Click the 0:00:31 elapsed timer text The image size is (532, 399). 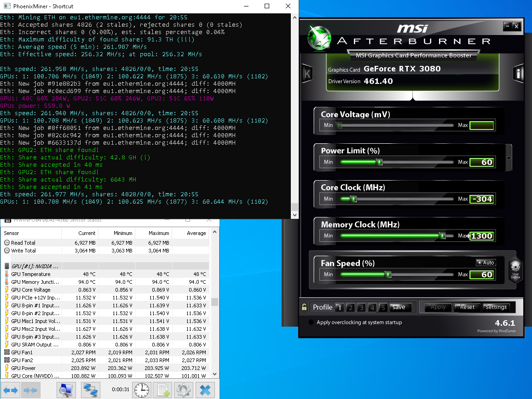[x=121, y=389]
